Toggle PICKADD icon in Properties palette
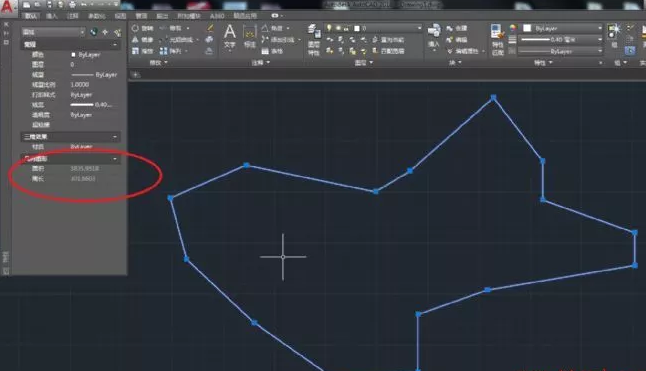Image resolution: width=646 pixels, height=371 pixels. [94, 32]
